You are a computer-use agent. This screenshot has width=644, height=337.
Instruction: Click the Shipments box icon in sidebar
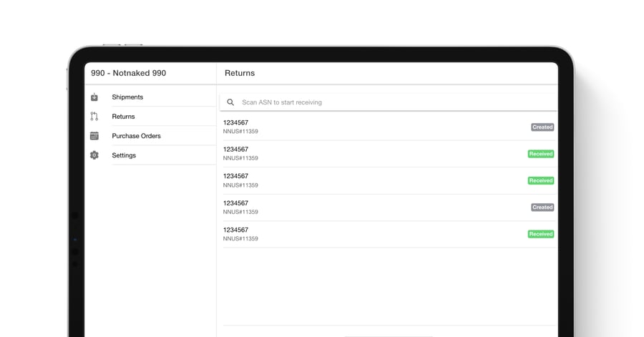pyautogui.click(x=94, y=97)
